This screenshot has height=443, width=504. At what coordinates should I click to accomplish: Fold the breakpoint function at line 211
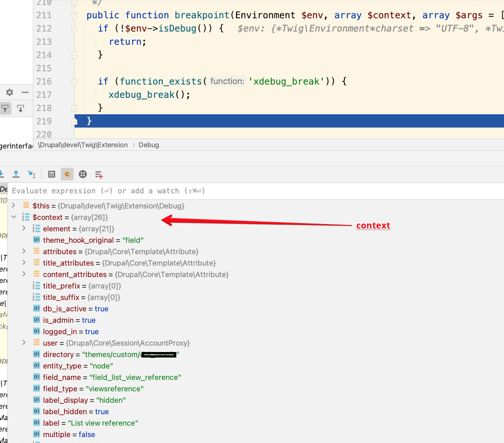tap(74, 16)
